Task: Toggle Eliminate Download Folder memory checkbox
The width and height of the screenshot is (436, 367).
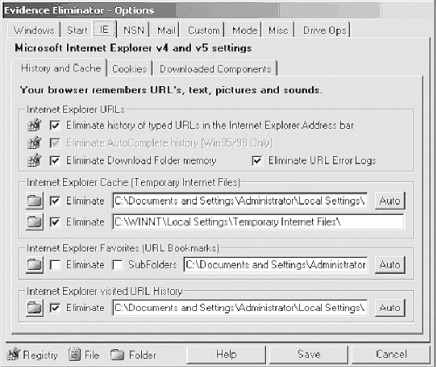Action: click(55, 161)
